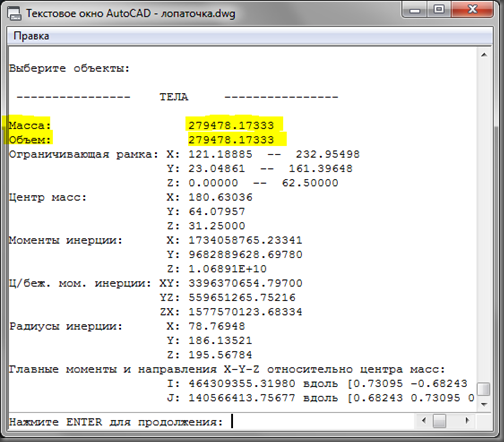Click the horizontal scrollbar thumb

click(x=439, y=421)
